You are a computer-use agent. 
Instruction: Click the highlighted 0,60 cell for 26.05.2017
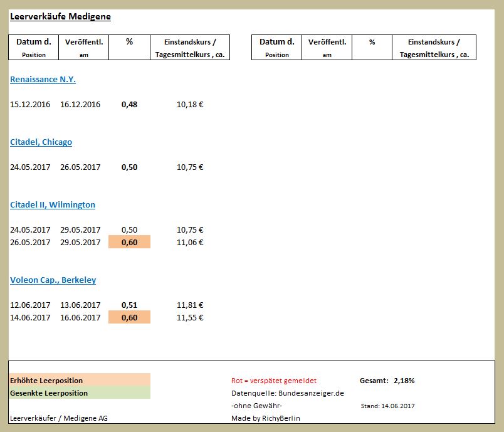tap(129, 242)
